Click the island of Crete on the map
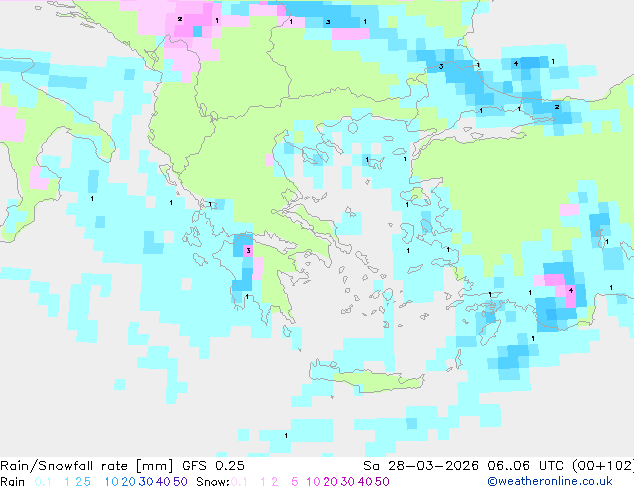634x490 pixels. [x=367, y=376]
